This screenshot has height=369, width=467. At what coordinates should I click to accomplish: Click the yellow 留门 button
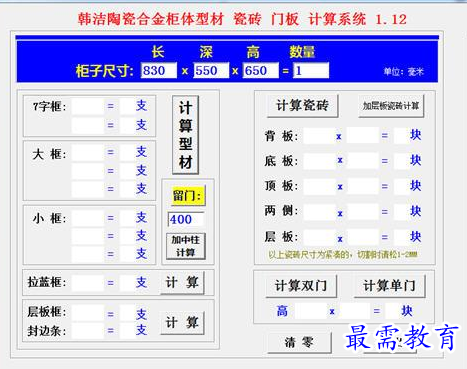tap(188, 196)
